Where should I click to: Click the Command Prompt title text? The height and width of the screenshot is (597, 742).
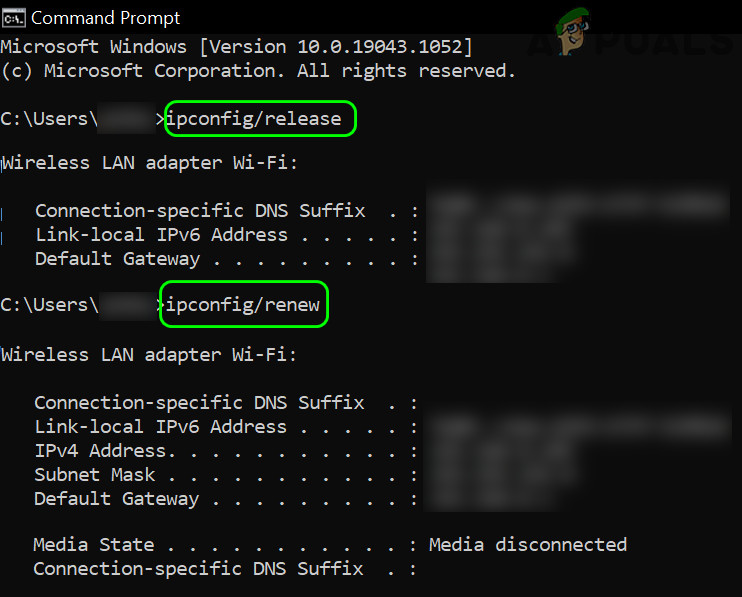coord(106,18)
